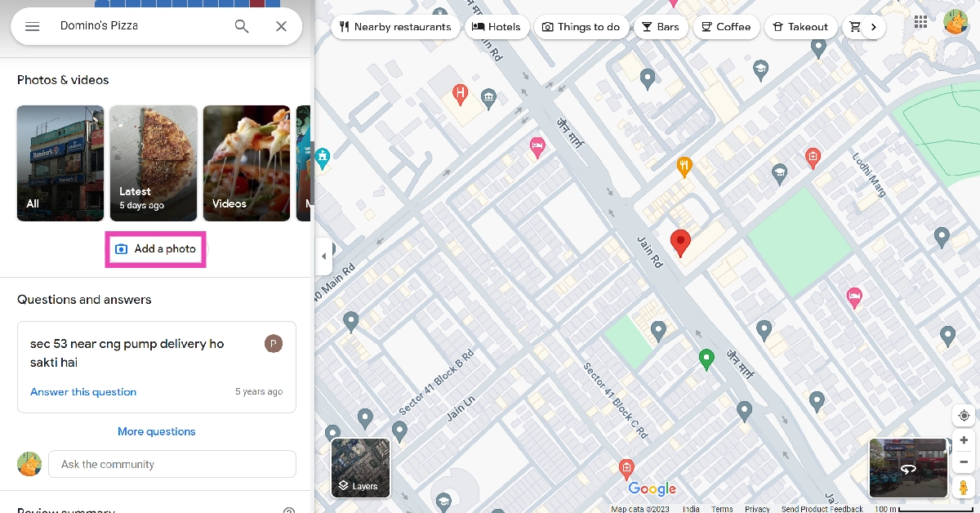Select the Things to do chip
This screenshot has width=980, height=513.
click(x=581, y=27)
